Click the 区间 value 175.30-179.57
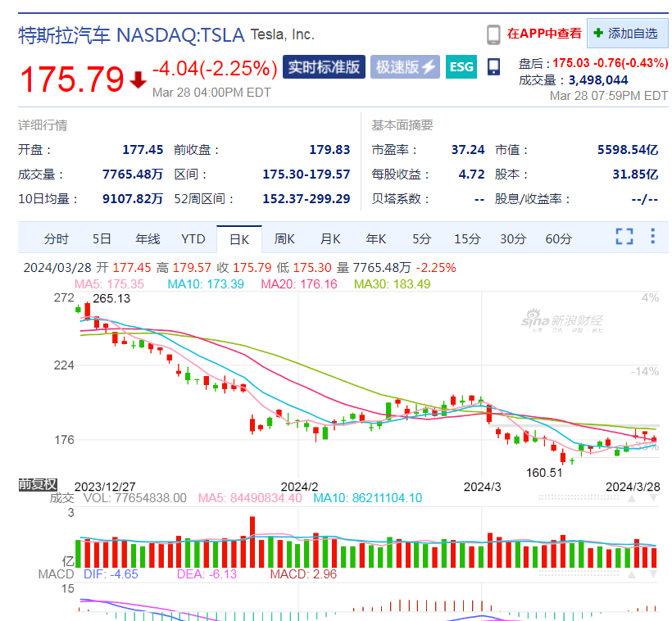The width and height of the screenshot is (672, 621). click(306, 175)
